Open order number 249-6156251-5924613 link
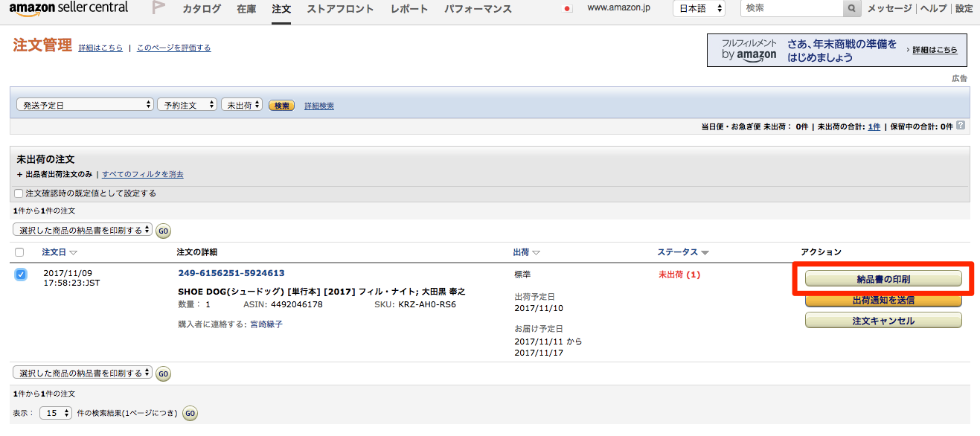 click(x=231, y=273)
